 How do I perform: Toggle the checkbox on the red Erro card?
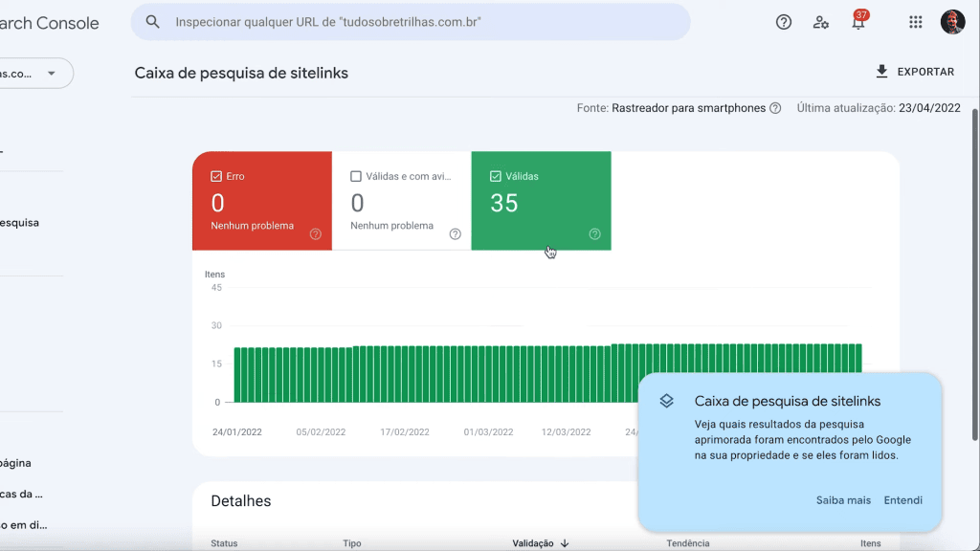coord(214,176)
